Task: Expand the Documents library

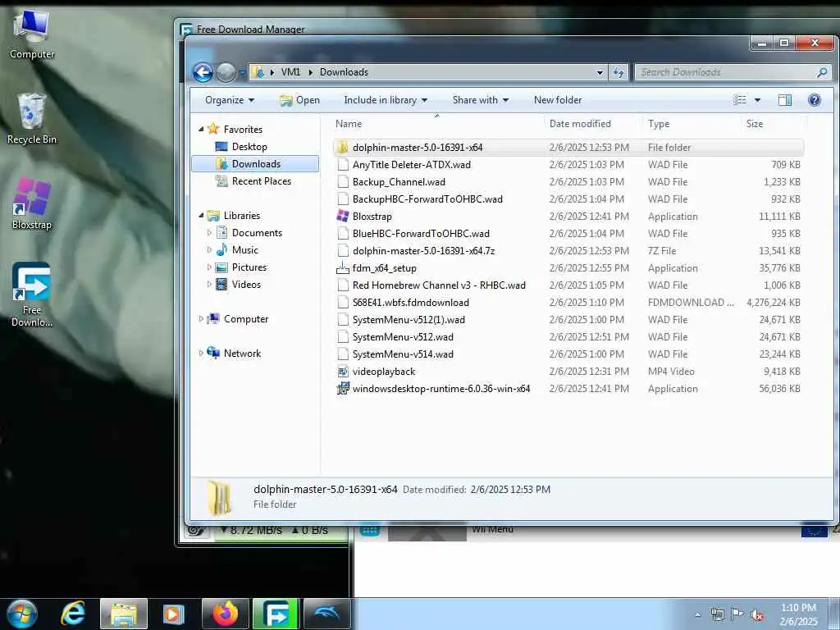Action: coord(209,232)
